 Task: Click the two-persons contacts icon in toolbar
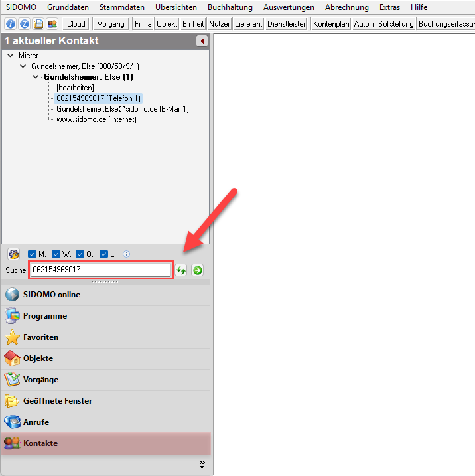pyautogui.click(x=52, y=24)
